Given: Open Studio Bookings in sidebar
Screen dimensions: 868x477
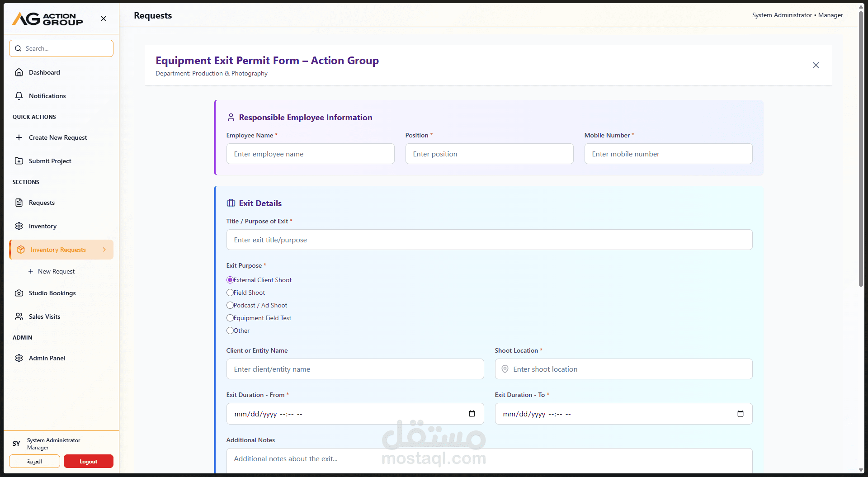Looking at the screenshot, I should pyautogui.click(x=61, y=293).
